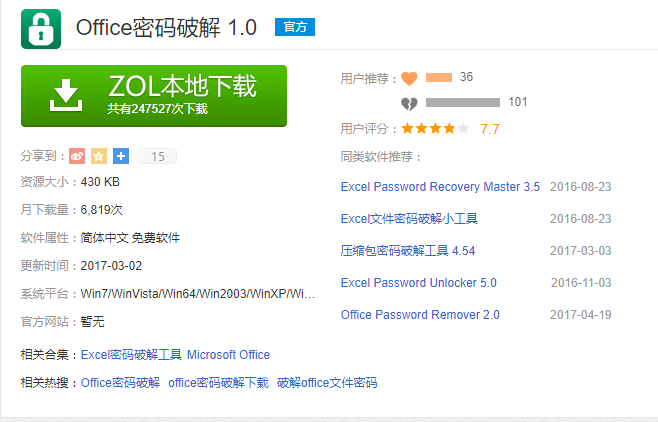Click the 同类软件推荐 heading
Image resolution: width=658 pixels, height=422 pixels.
coord(381,157)
